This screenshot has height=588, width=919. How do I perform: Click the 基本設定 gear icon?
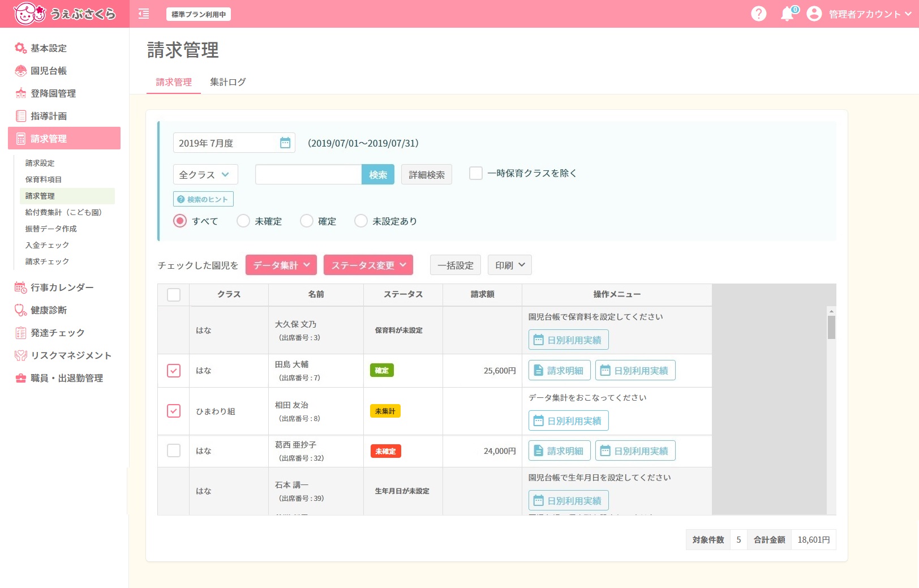[x=21, y=48]
